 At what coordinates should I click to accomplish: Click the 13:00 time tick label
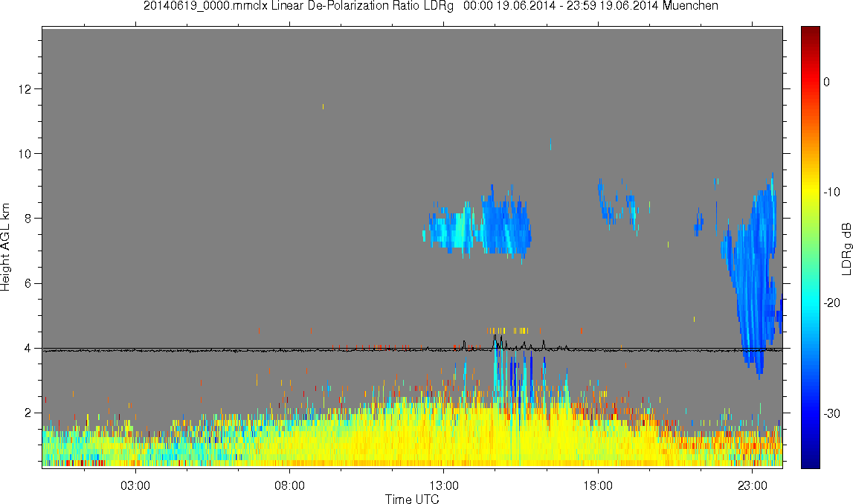(443, 485)
